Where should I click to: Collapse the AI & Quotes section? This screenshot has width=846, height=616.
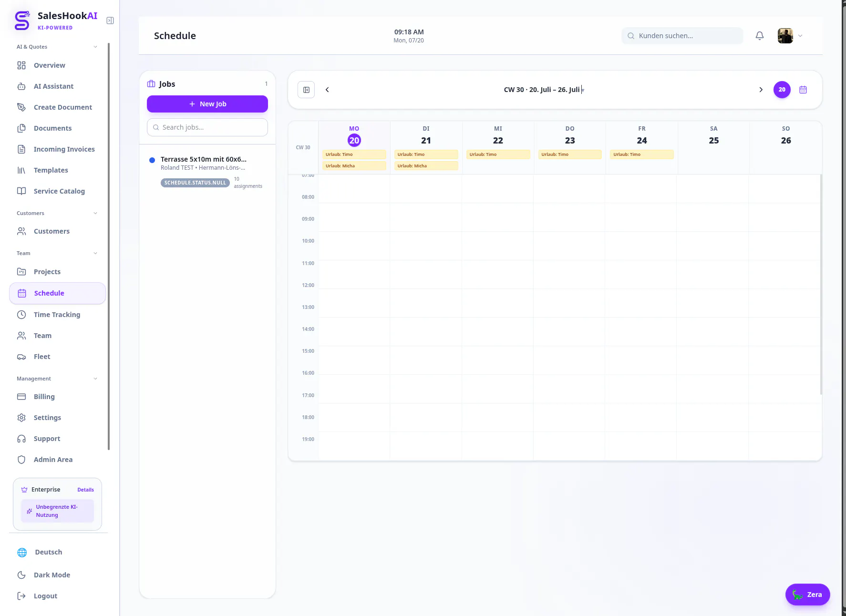coord(57,47)
